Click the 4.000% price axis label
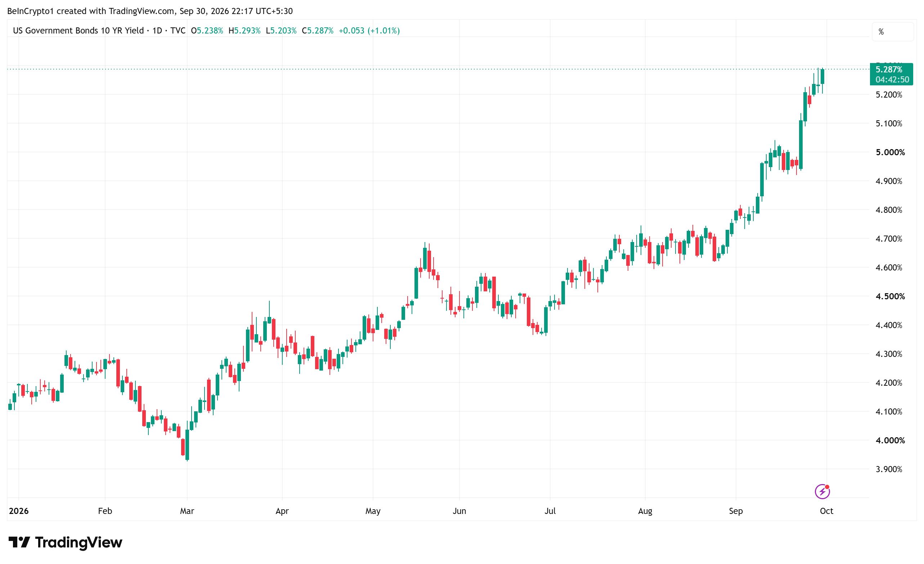The width and height of the screenshot is (924, 564). tap(890, 440)
